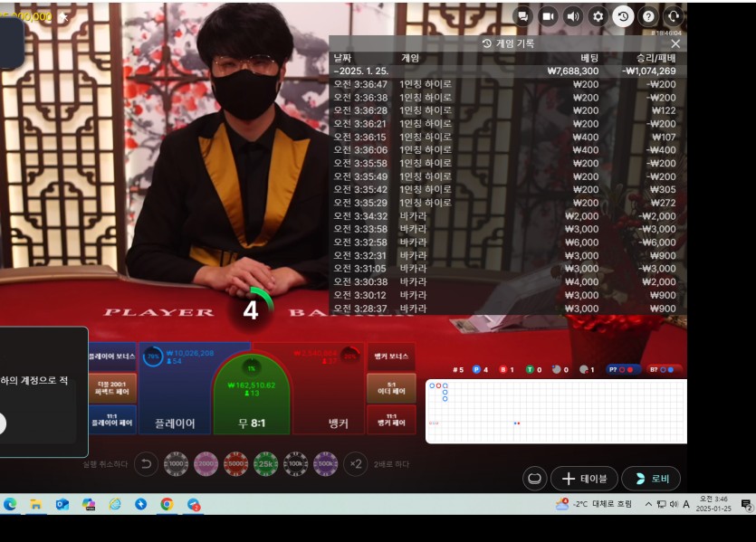Open the settings gear icon
The image size is (756, 542).
(x=598, y=16)
